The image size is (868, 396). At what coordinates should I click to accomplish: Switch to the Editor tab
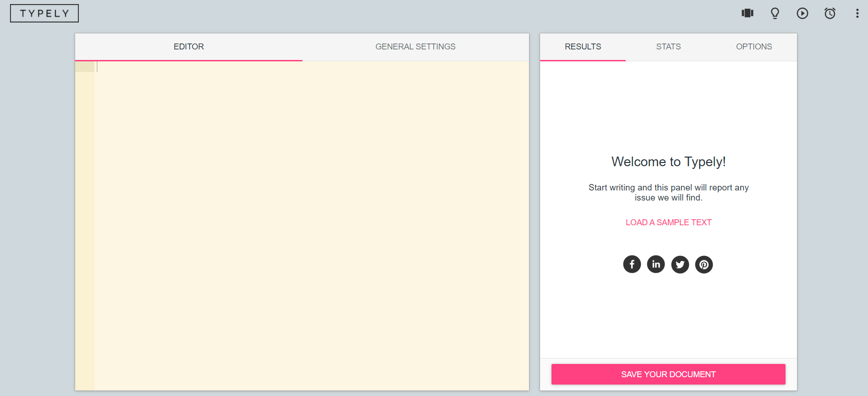189,47
